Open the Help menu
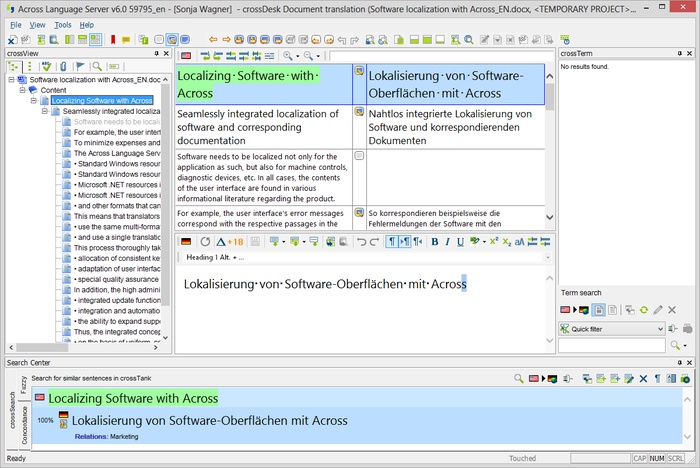This screenshot has height=468, width=700. click(87, 25)
